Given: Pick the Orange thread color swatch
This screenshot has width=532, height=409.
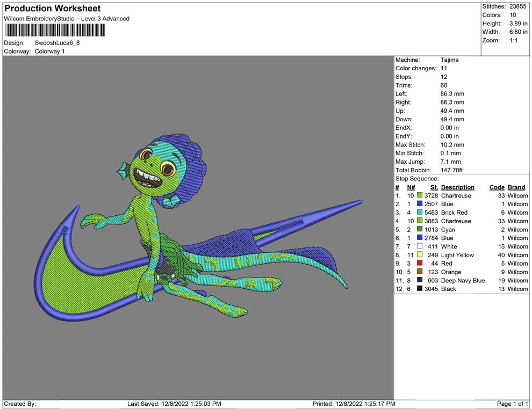Looking at the screenshot, I should (420, 272).
